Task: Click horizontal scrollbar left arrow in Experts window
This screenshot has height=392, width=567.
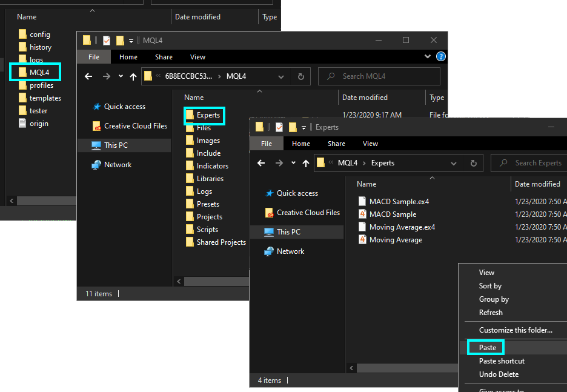Action: point(351,368)
